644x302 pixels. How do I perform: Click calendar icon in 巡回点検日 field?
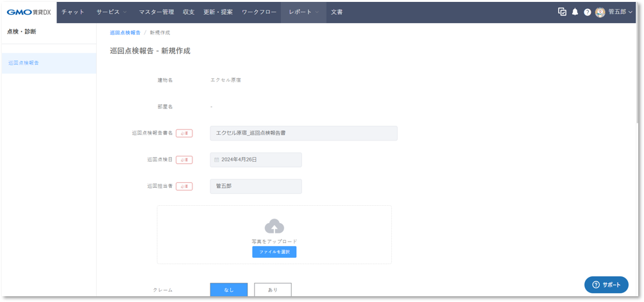point(216,160)
